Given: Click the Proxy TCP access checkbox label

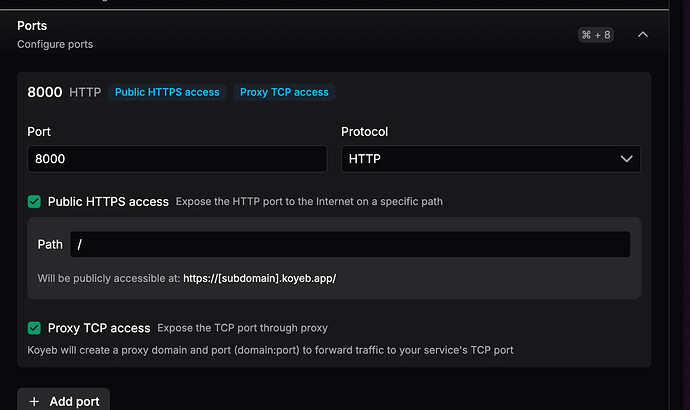Looking at the screenshot, I should click(99, 328).
